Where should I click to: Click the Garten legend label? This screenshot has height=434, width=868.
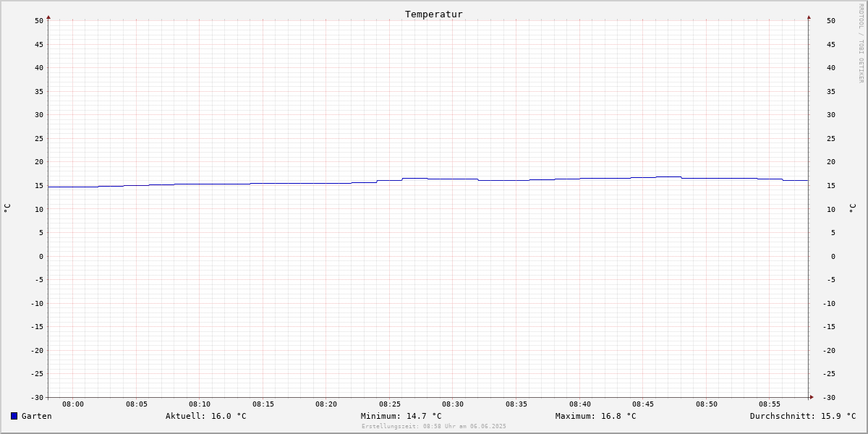37,416
